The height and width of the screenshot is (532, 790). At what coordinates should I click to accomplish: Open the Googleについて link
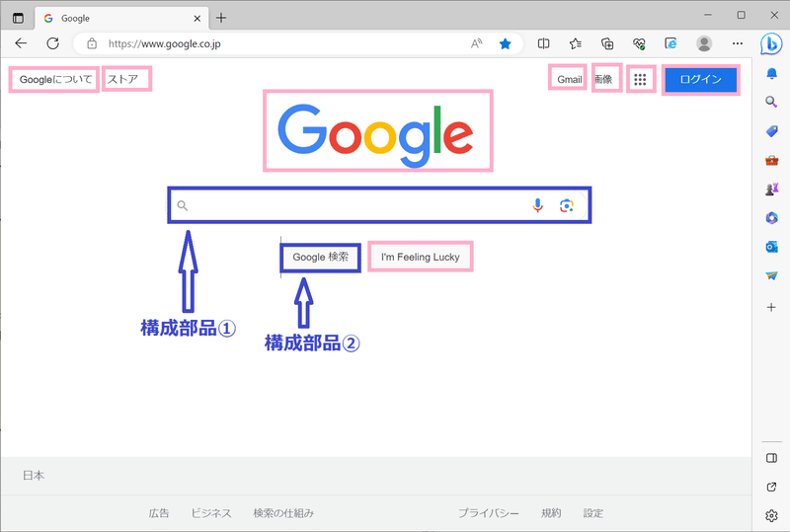coord(55,80)
